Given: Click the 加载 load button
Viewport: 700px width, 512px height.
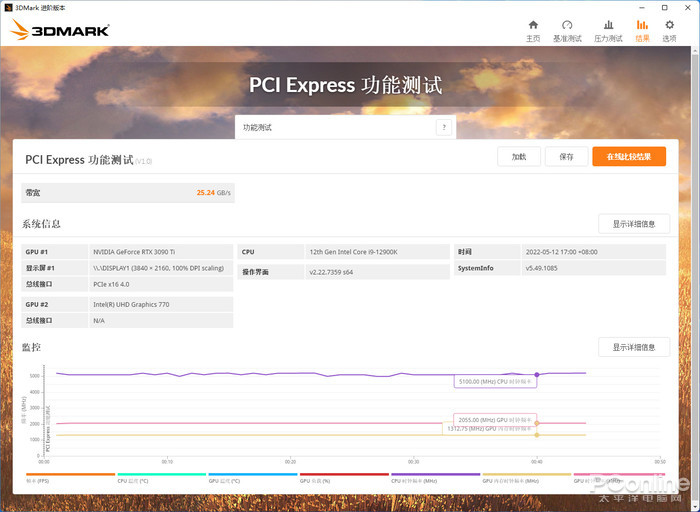Looking at the screenshot, I should (519, 157).
